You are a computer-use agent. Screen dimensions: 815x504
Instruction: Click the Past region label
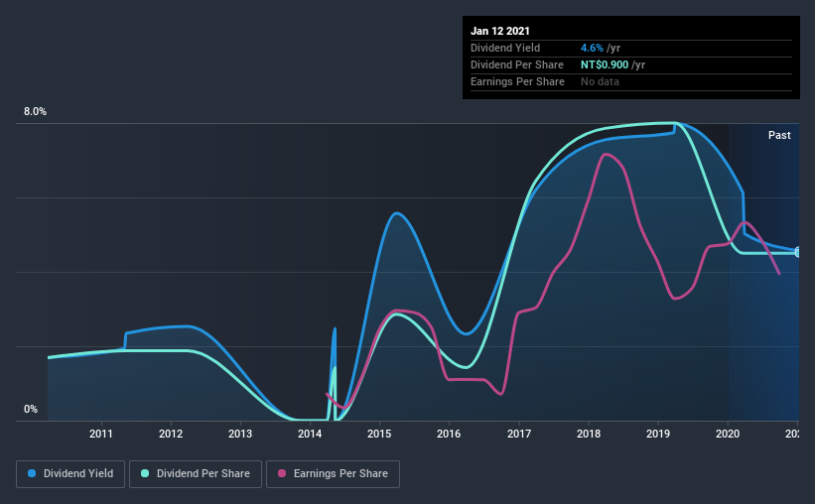click(x=779, y=135)
